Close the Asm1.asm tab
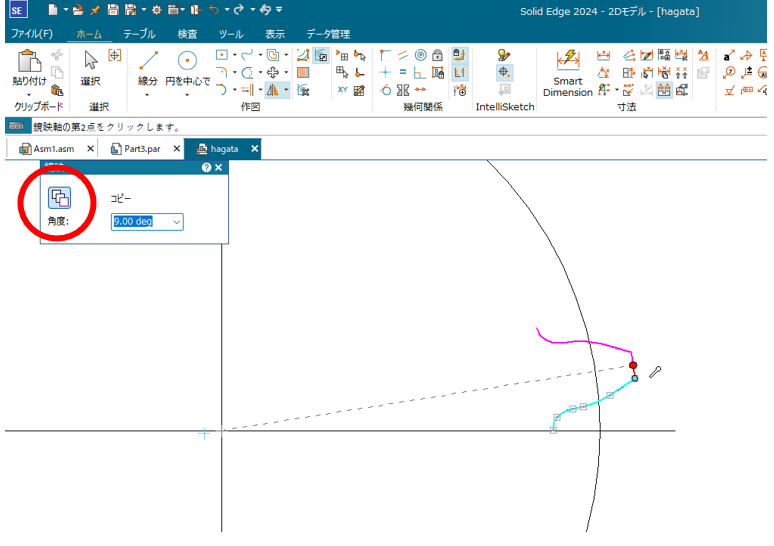This screenshot has height=546, width=774. pos(90,149)
